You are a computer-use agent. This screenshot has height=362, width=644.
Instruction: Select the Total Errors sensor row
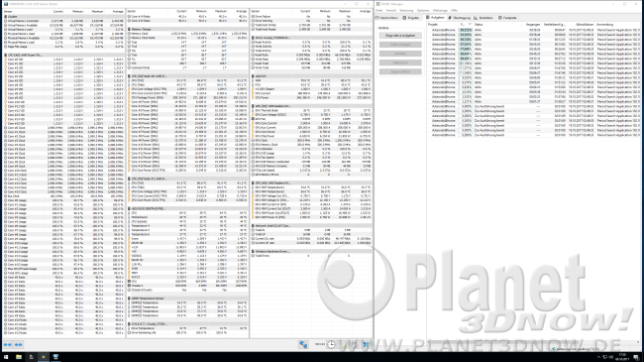pyautogui.click(x=311, y=256)
